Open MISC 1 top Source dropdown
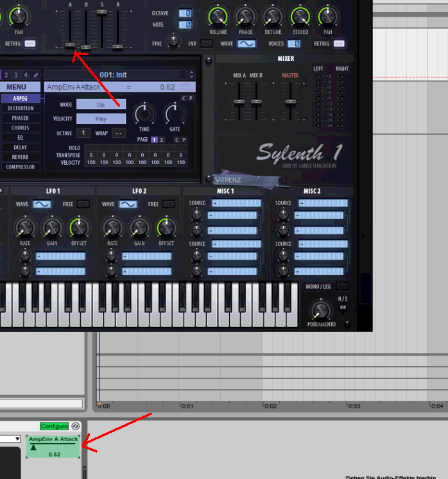Image resolution: width=448 pixels, height=479 pixels. (x=237, y=203)
